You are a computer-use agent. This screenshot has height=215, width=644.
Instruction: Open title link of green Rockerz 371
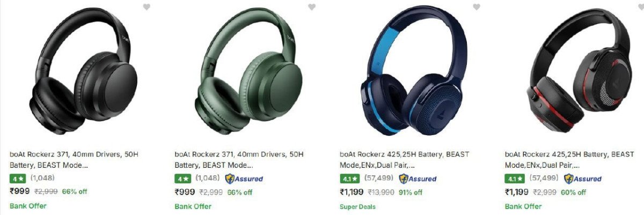[x=239, y=160]
